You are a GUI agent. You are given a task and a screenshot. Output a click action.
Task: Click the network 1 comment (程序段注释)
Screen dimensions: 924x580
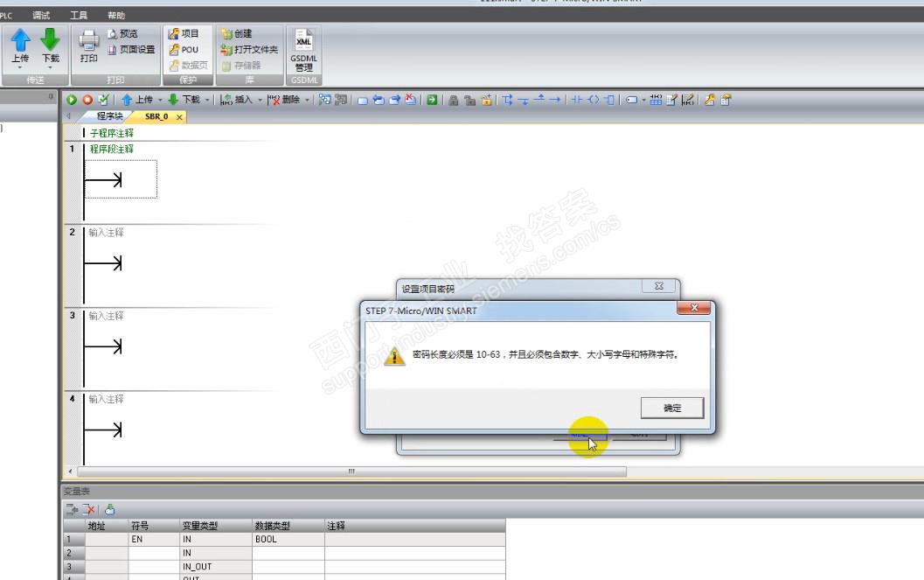112,149
